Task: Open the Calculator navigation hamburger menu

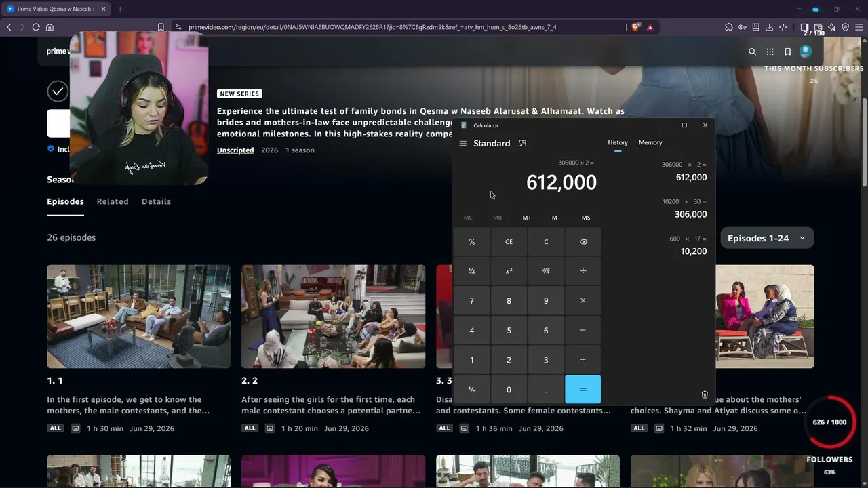Action: click(462, 143)
